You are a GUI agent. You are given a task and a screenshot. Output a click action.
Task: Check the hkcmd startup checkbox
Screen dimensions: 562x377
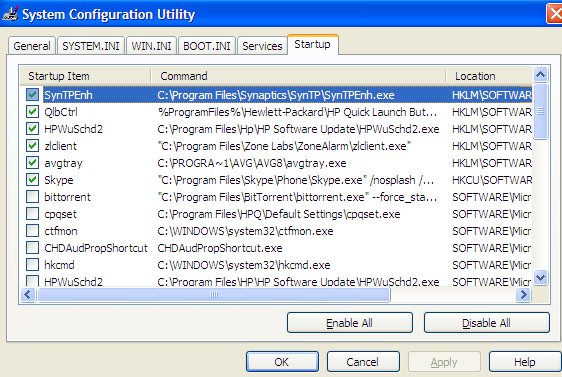pyautogui.click(x=32, y=265)
